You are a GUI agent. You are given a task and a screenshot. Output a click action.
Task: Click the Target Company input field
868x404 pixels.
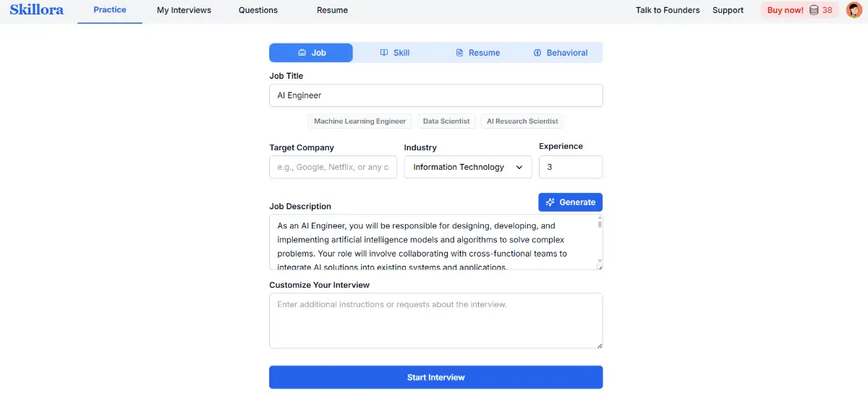[333, 167]
